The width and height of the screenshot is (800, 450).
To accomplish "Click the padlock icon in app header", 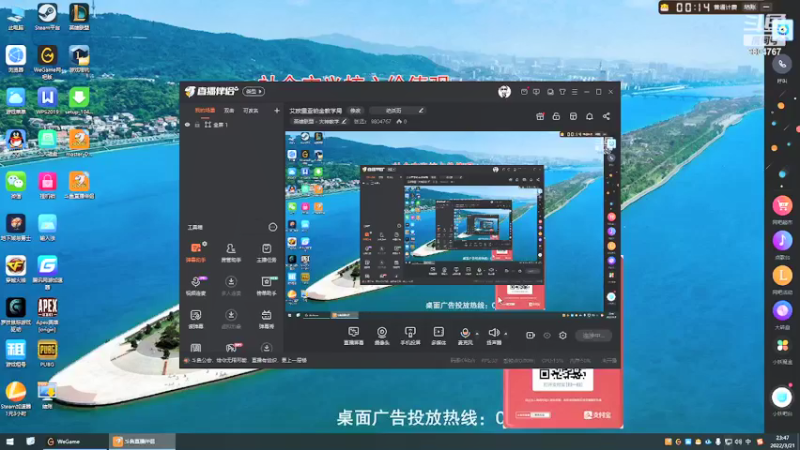I will pos(556,116).
